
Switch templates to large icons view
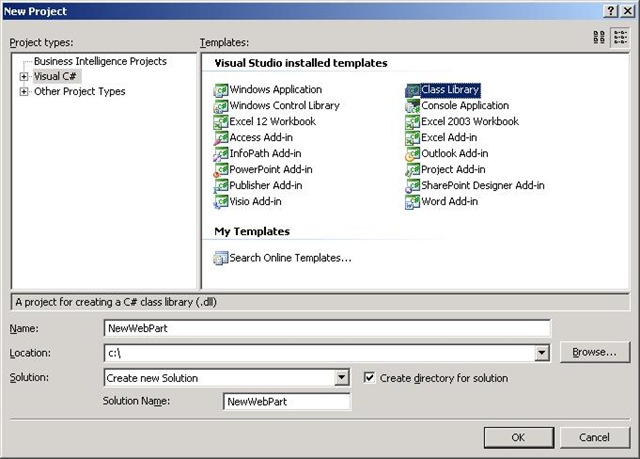click(x=599, y=38)
